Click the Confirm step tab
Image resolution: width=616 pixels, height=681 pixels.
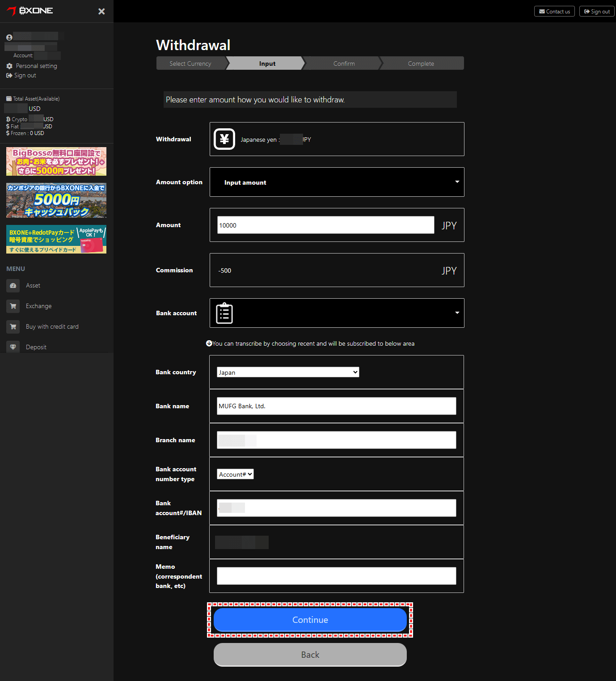pos(344,63)
